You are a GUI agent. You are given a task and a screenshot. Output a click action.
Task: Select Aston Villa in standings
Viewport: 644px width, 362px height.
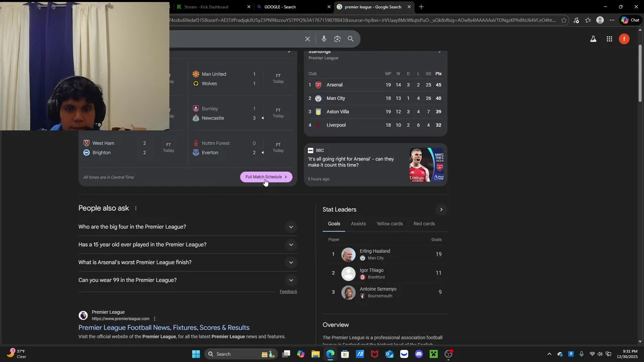pyautogui.click(x=375, y=112)
